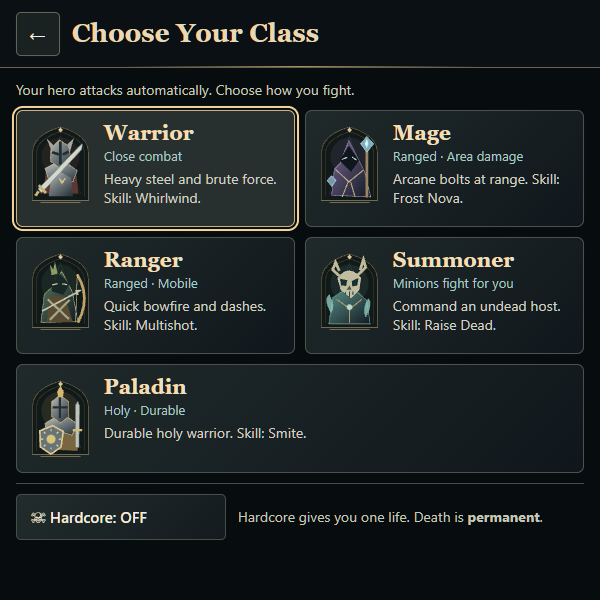Image resolution: width=600 pixels, height=600 pixels.
Task: Choose the Mage class card
Action: [444, 168]
